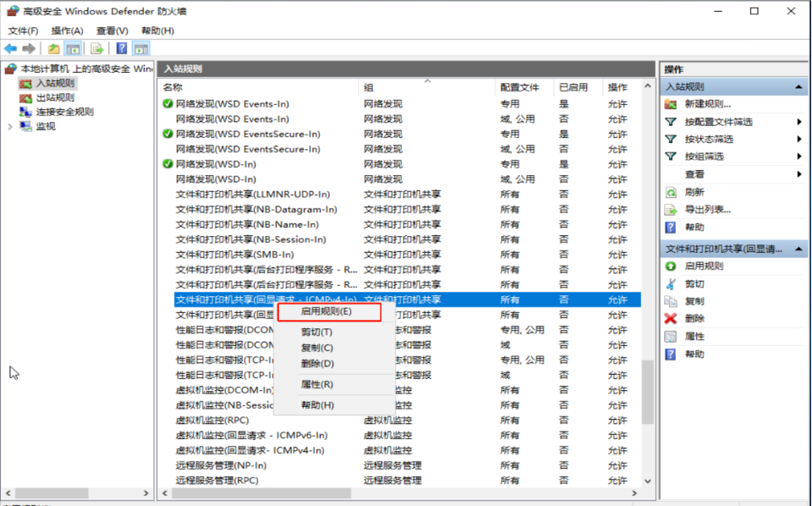
Task: Click the right arrow of the rules list horizontal scrollbar
Action: click(634, 493)
